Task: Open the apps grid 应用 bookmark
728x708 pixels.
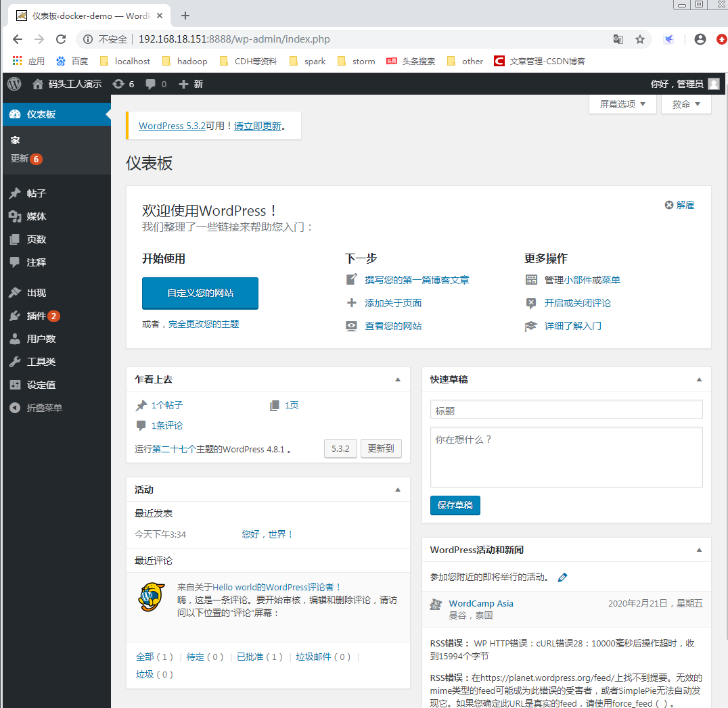Action: click(28, 62)
